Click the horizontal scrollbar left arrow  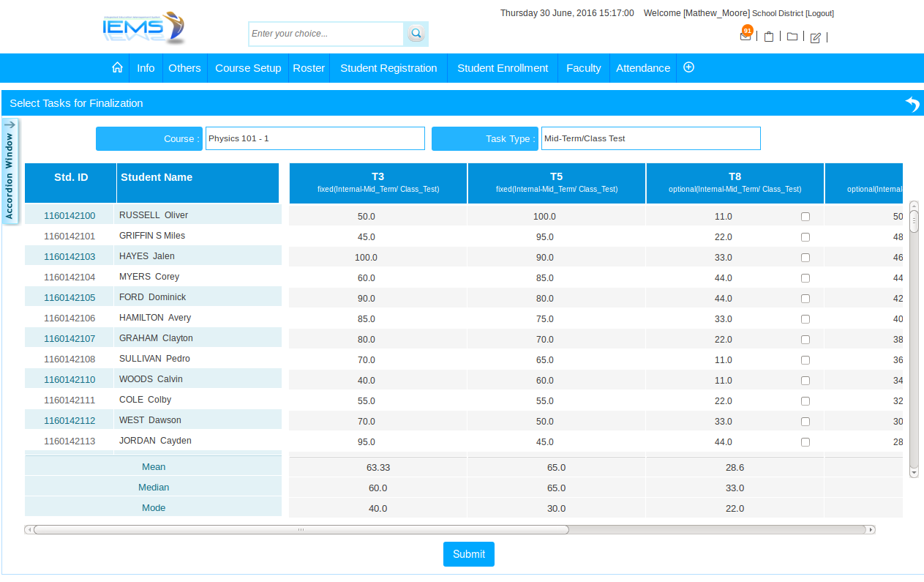(29, 529)
